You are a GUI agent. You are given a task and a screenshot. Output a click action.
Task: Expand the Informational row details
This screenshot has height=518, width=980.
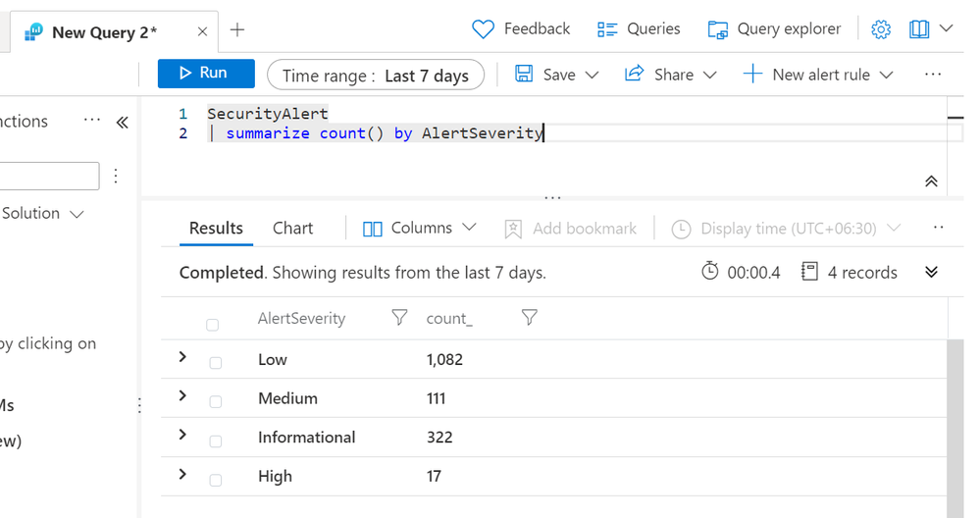point(182,436)
